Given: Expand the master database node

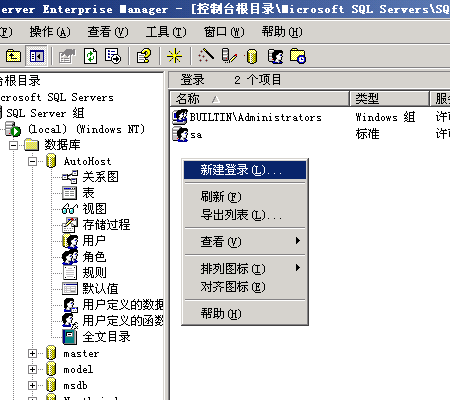Looking at the screenshot, I should [x=32, y=353].
